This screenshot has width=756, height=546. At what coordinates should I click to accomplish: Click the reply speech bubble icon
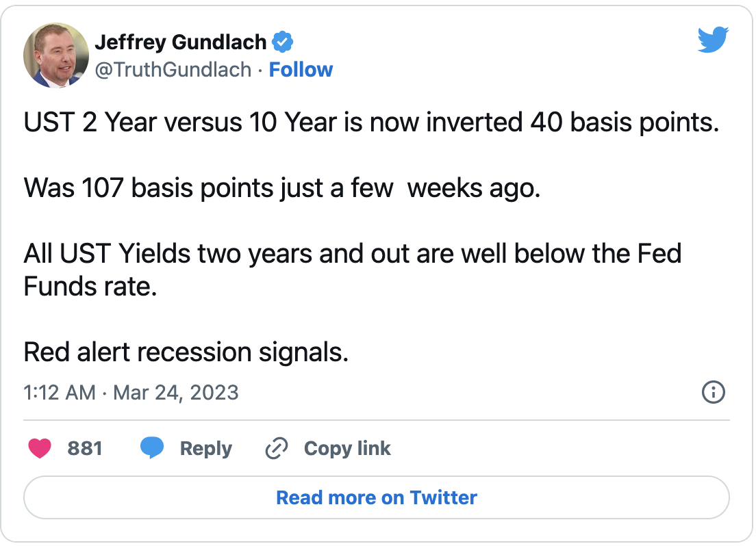pos(152,449)
